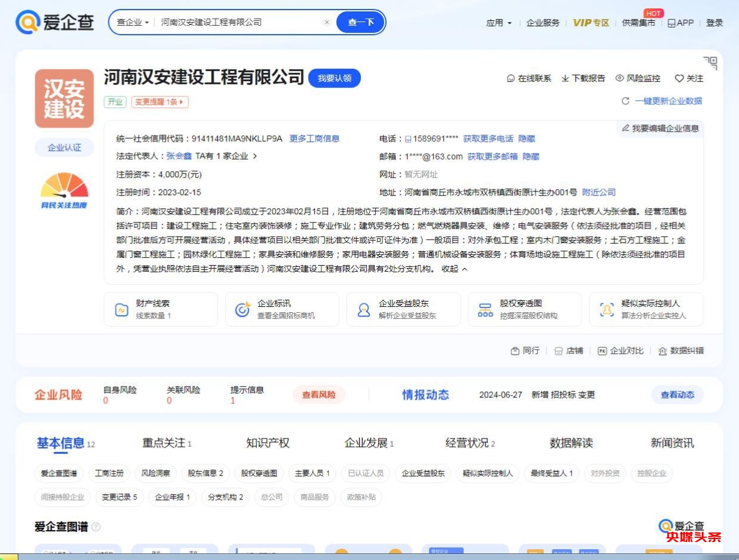
Task: Click the company name search input field
Action: [x=239, y=23]
